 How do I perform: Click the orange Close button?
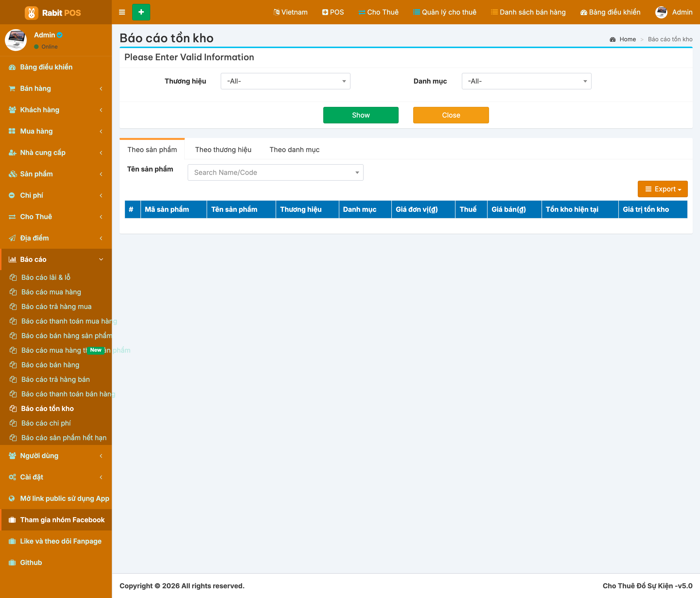pos(451,115)
